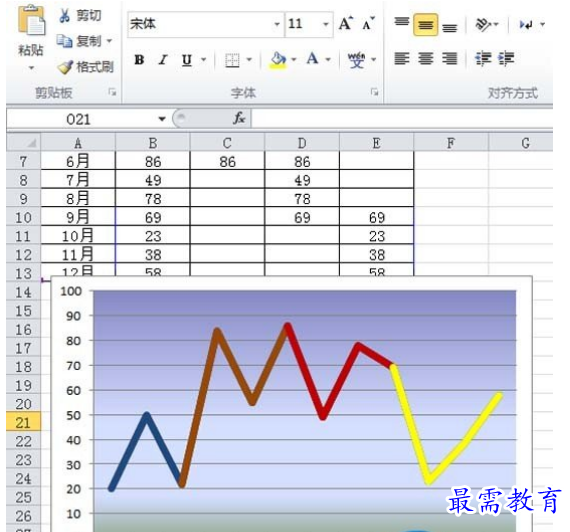This screenshot has height=532, width=570.
Task: Center text horizontally
Action: [x=426, y=59]
